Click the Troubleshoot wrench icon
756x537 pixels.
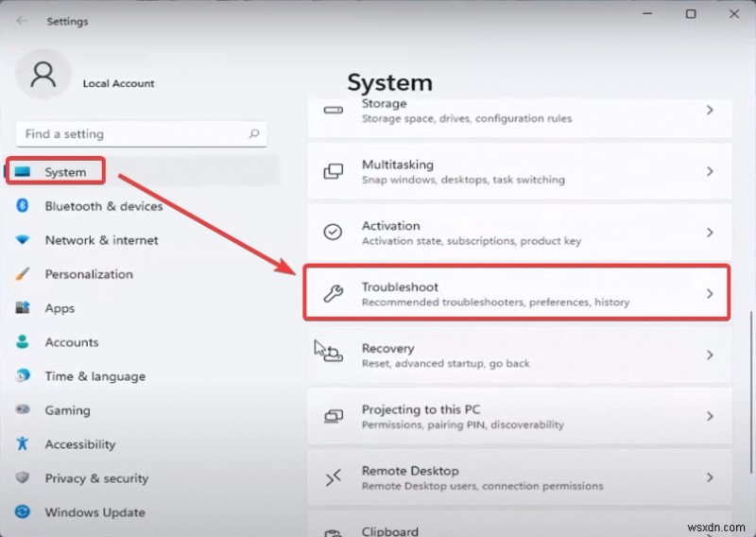[333, 293]
